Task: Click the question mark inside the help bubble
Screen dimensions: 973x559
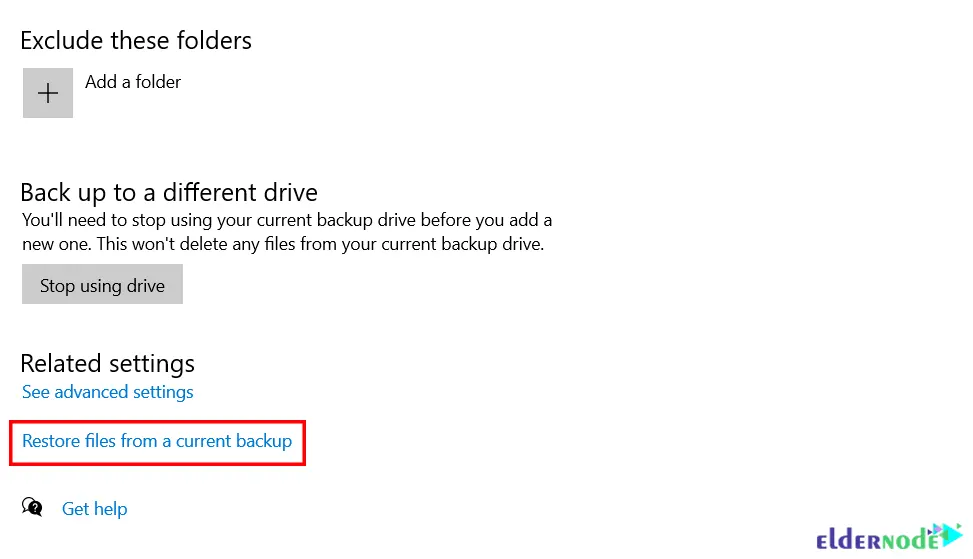Action: (37, 509)
